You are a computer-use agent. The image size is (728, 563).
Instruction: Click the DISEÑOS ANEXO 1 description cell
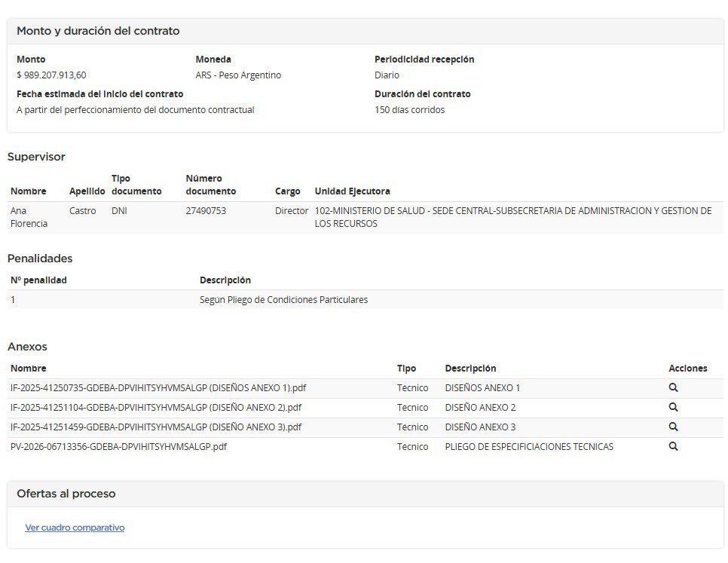pyautogui.click(x=482, y=387)
